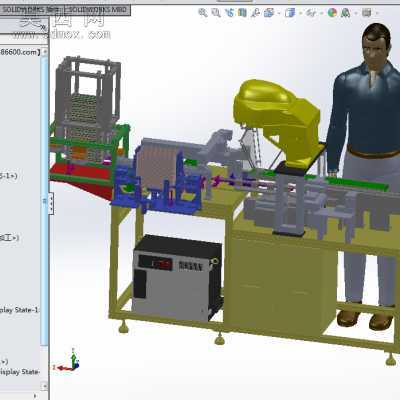Viewport: 400px width, 400px height.
Task: Expand the View Orientation dropdown arrow
Action: [279, 13]
